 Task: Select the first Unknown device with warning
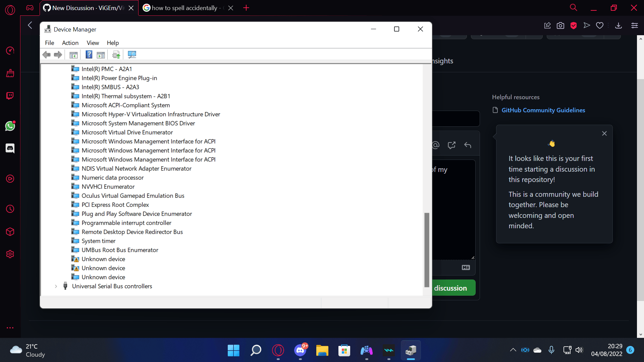tap(103, 259)
